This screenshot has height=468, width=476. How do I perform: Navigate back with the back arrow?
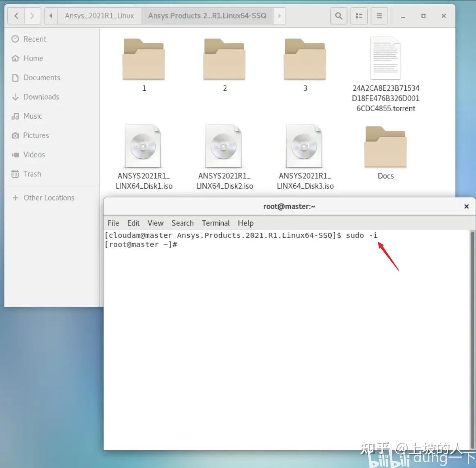pos(16,16)
